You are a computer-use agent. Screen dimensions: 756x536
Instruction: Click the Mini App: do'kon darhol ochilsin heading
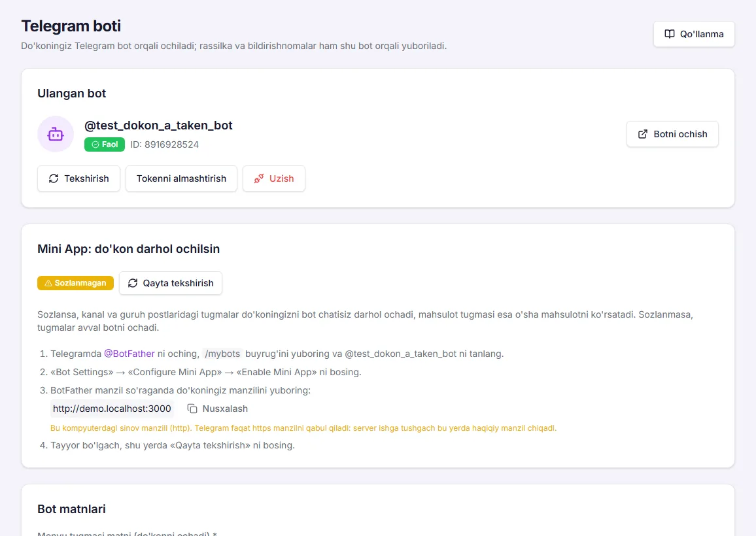pyautogui.click(x=129, y=249)
